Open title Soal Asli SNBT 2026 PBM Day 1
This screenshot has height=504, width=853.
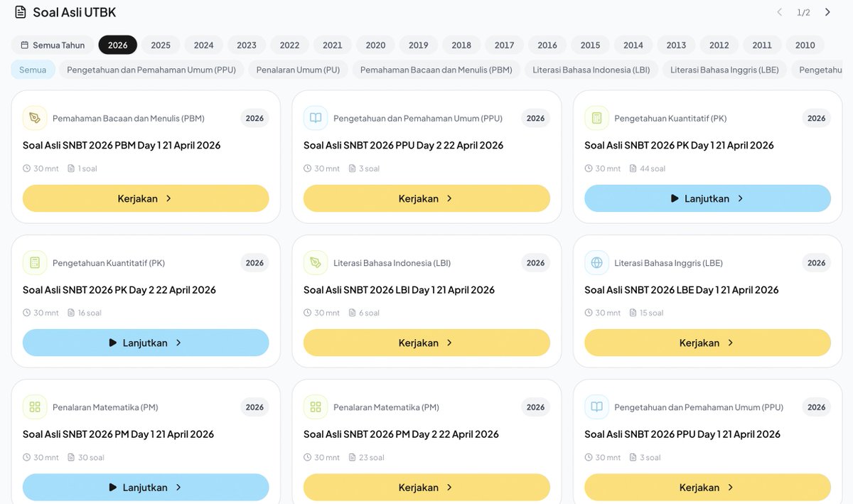tap(122, 145)
